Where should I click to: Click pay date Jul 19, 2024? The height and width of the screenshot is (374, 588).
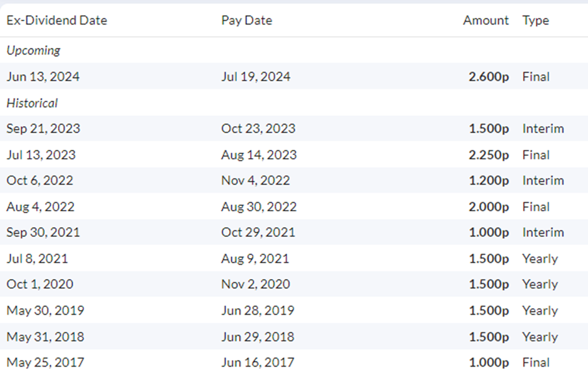pyautogui.click(x=256, y=76)
